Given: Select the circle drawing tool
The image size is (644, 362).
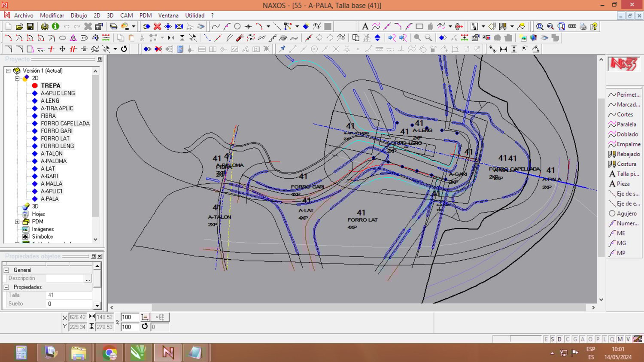Looking at the screenshot, I should 237,27.
